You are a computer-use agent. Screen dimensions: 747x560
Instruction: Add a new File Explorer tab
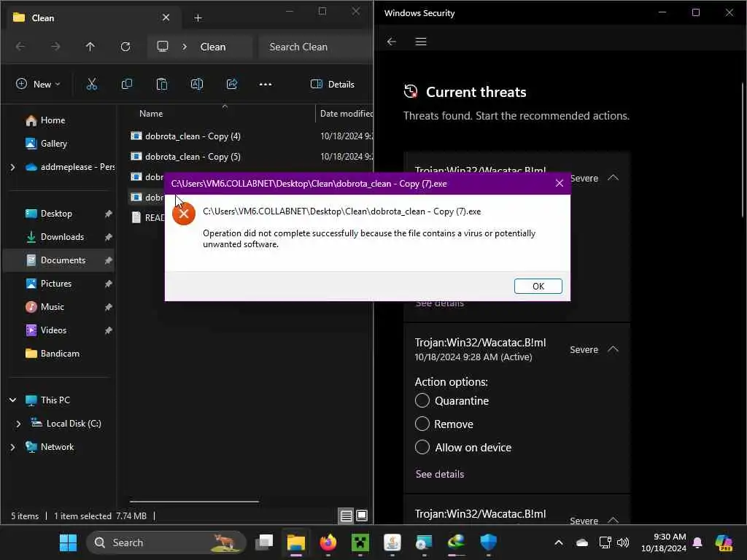coord(198,18)
